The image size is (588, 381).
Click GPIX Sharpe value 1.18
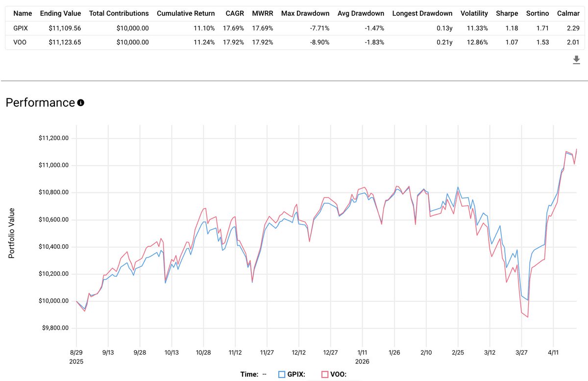pyautogui.click(x=512, y=28)
